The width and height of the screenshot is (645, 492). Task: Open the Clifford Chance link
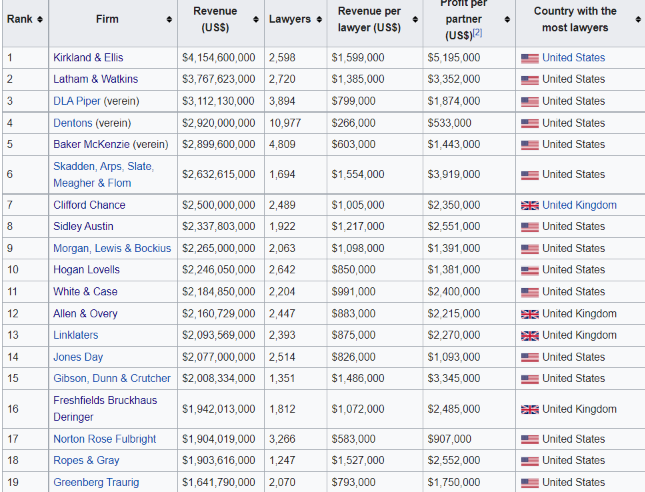coord(89,205)
